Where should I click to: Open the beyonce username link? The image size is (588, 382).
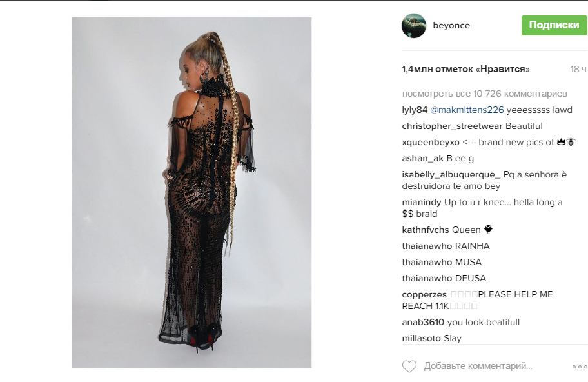(451, 26)
